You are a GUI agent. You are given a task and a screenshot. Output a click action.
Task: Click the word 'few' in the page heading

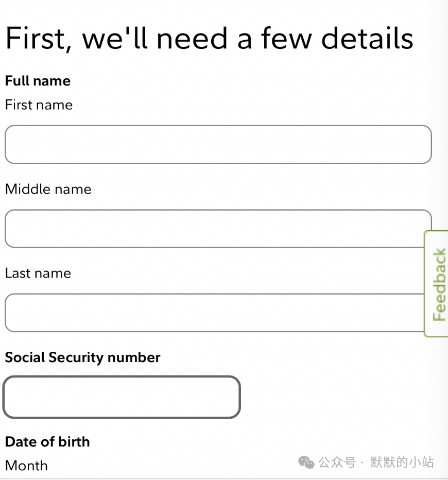pyautogui.click(x=286, y=38)
